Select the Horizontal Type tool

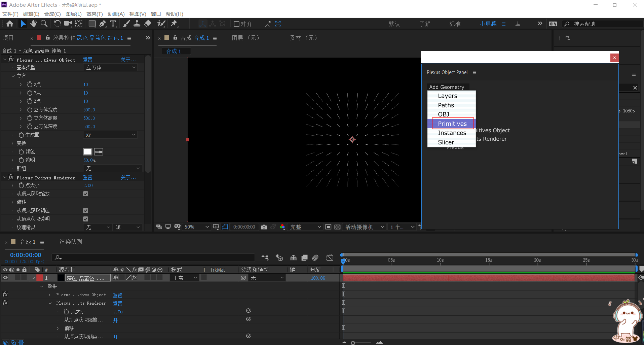pyautogui.click(x=113, y=24)
